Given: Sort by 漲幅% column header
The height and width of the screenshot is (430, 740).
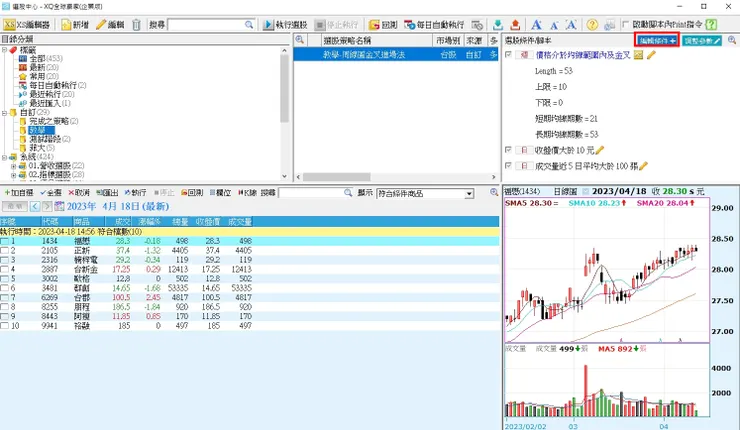Looking at the screenshot, I should (x=149, y=221).
